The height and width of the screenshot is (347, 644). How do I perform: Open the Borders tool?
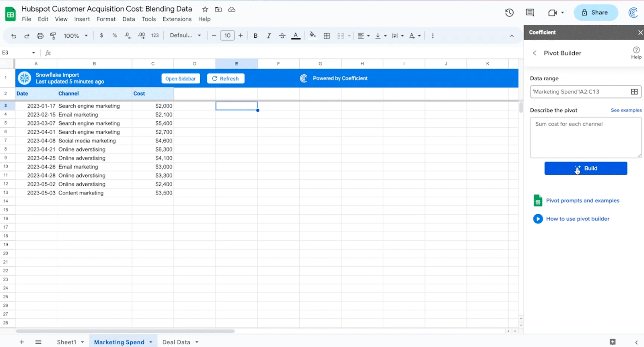coord(327,35)
